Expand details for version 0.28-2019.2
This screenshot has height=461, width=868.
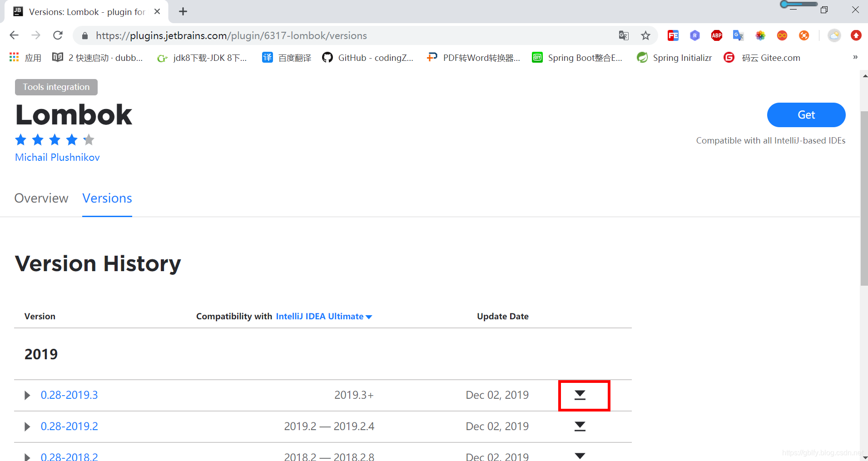pyautogui.click(x=27, y=426)
